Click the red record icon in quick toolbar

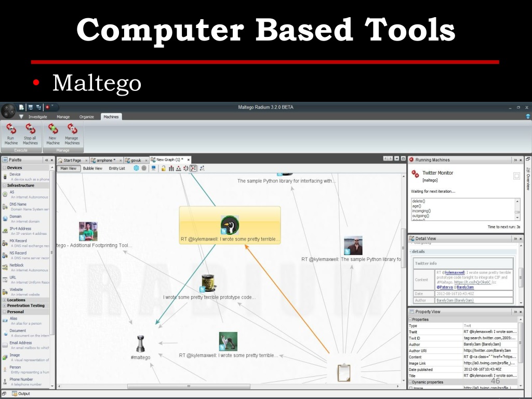[x=47, y=107]
